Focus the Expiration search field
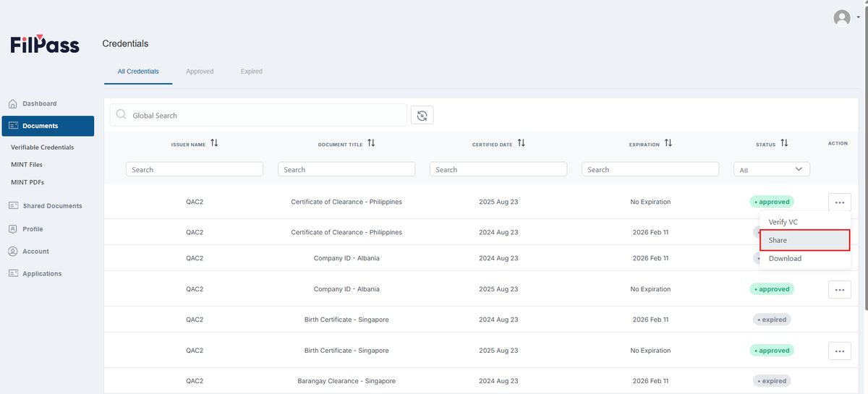The image size is (868, 394). (x=650, y=169)
